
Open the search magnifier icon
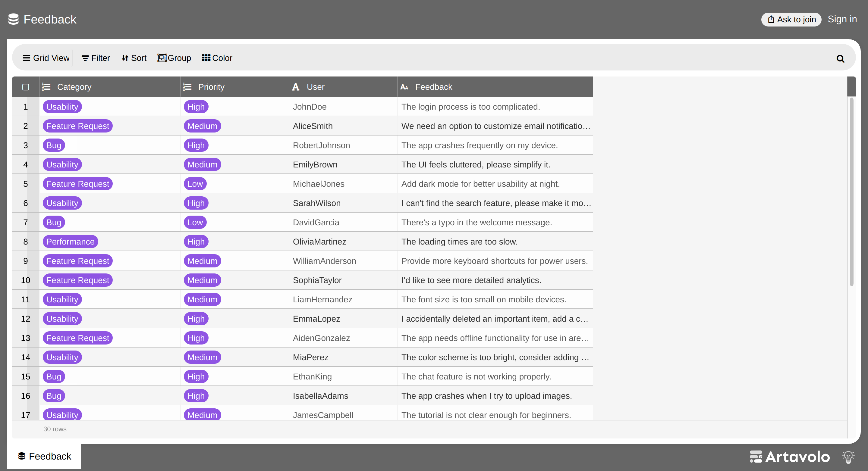pos(840,59)
